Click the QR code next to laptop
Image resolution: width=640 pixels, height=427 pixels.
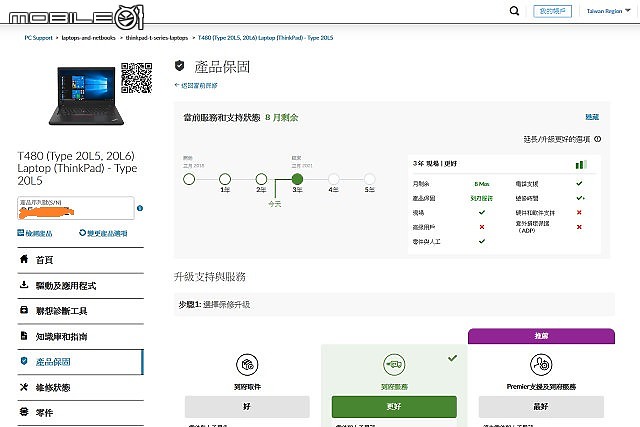137,78
